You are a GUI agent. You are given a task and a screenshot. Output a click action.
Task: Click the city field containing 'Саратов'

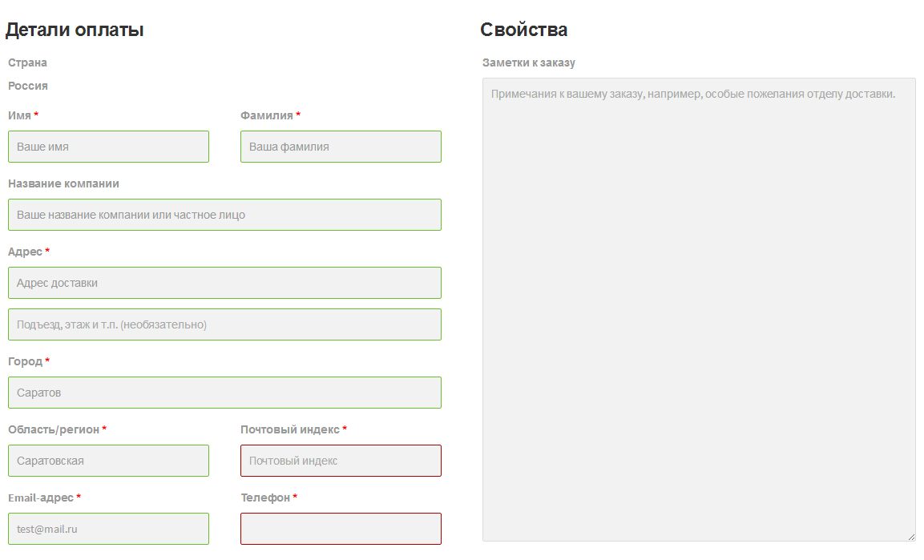point(224,393)
